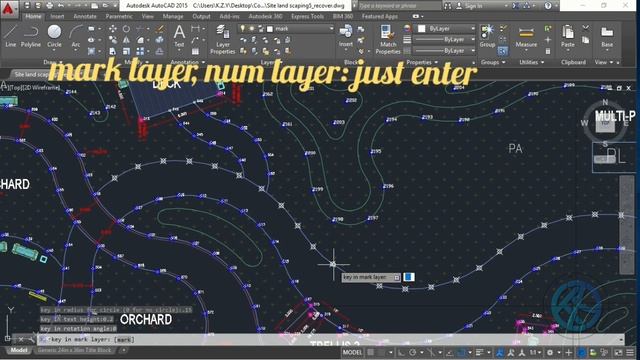Viewport: 640px width, 360px height.
Task: Click the Table icon in Annotation panel
Action: pyautogui.click(x=196, y=51)
